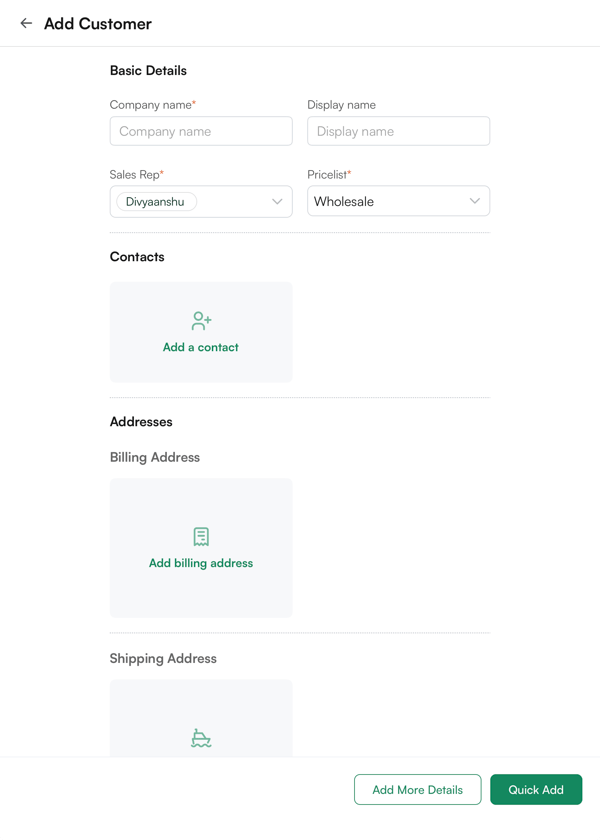
Task: Click the add-contact person icon
Action: click(200, 320)
